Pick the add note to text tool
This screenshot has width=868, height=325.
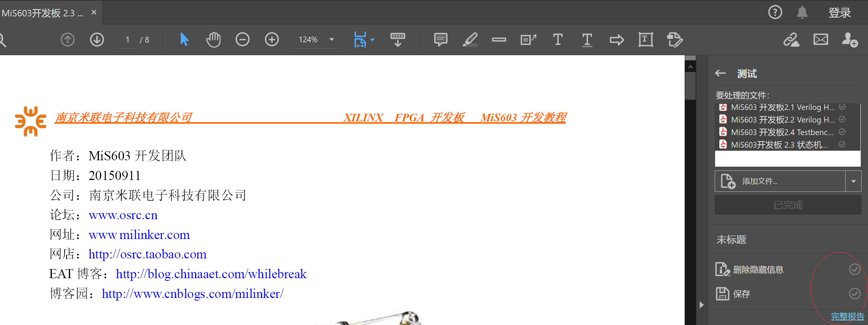pyautogui.click(x=528, y=40)
